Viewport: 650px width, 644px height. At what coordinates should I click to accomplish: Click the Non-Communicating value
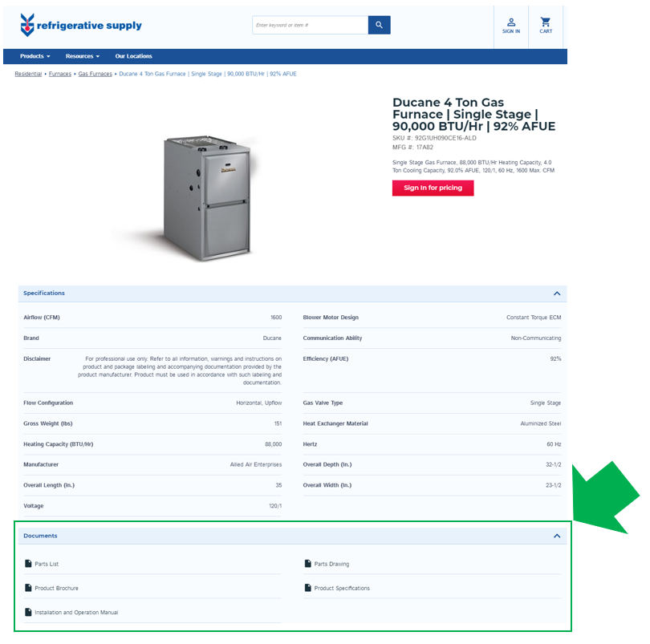point(536,338)
